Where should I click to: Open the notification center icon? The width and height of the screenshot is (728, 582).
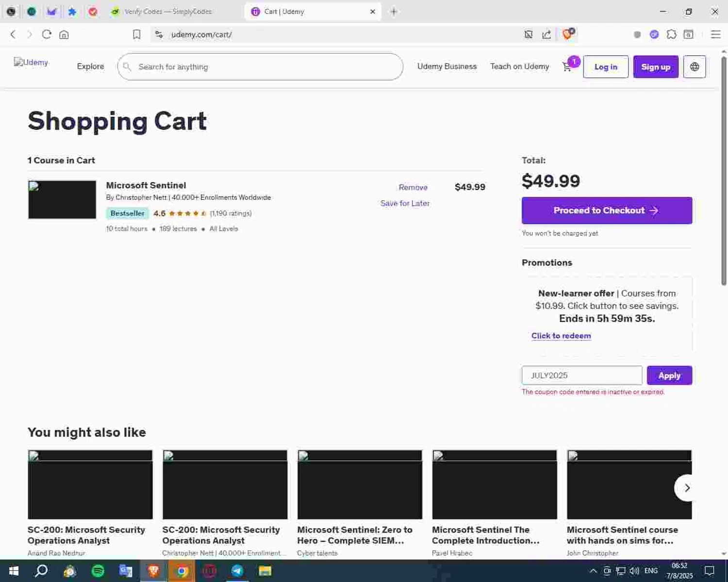click(709, 571)
